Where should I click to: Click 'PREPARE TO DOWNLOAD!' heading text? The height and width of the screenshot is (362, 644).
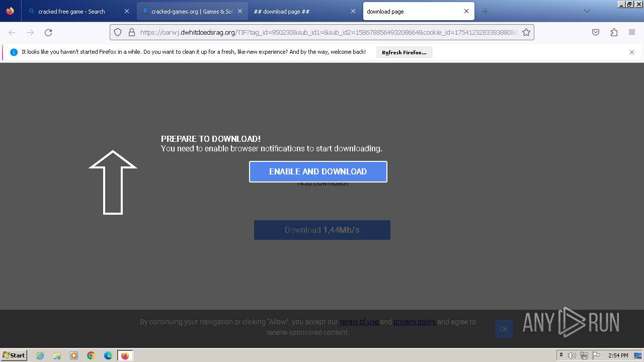(x=211, y=139)
